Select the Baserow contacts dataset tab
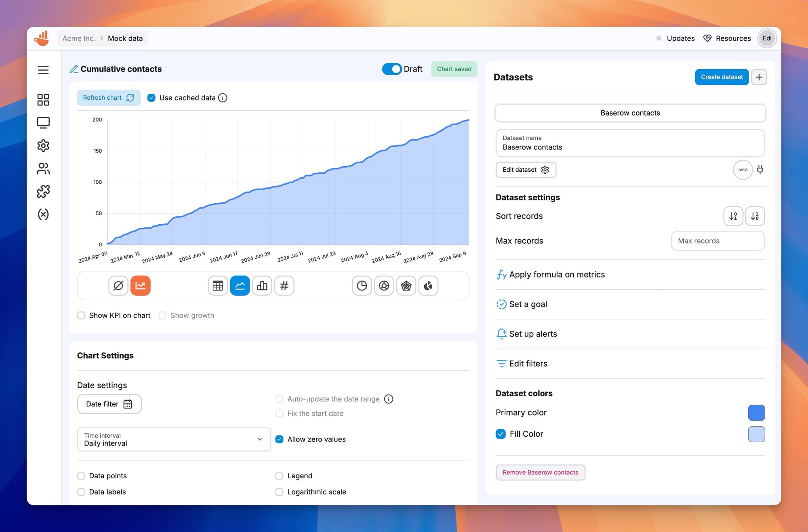This screenshot has height=532, width=808. (630, 113)
